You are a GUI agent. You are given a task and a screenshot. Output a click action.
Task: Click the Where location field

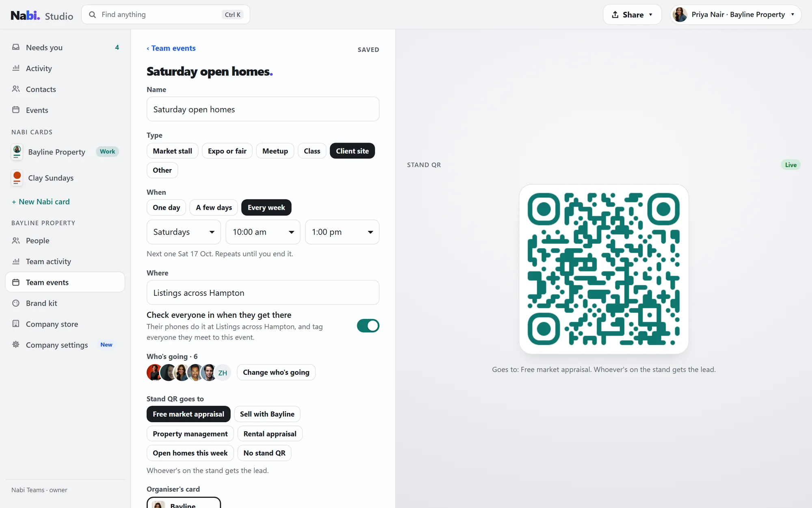pos(263,292)
